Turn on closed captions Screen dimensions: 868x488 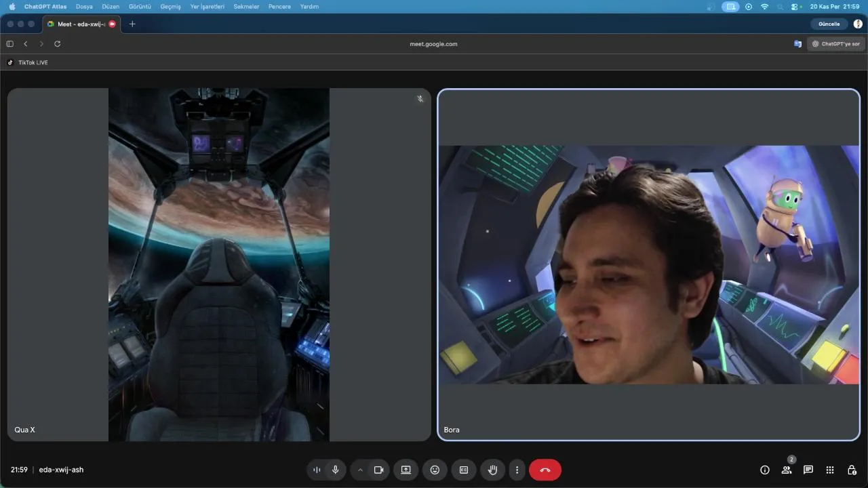coord(464,470)
